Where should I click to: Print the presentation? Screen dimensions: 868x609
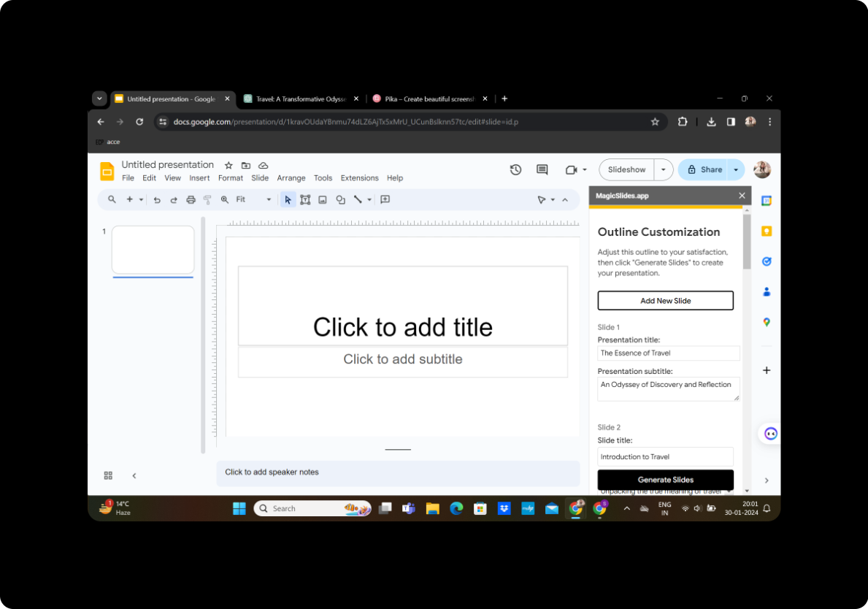pyautogui.click(x=191, y=200)
